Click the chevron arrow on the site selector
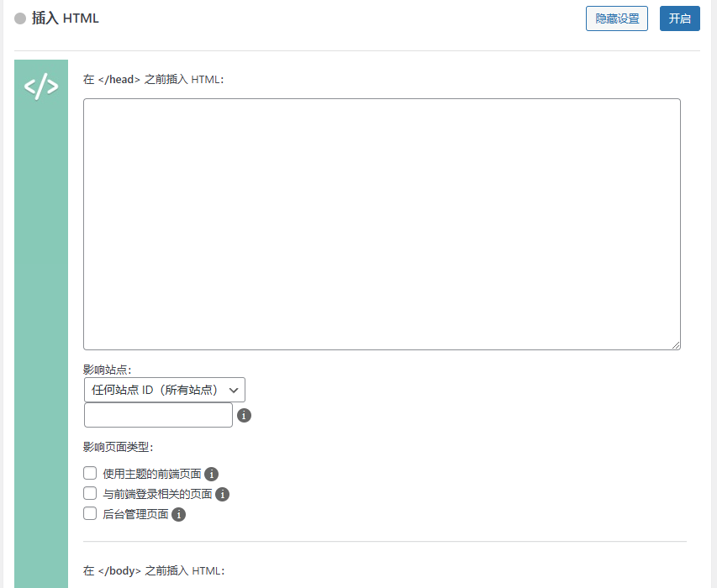This screenshot has height=588, width=717. [x=234, y=389]
